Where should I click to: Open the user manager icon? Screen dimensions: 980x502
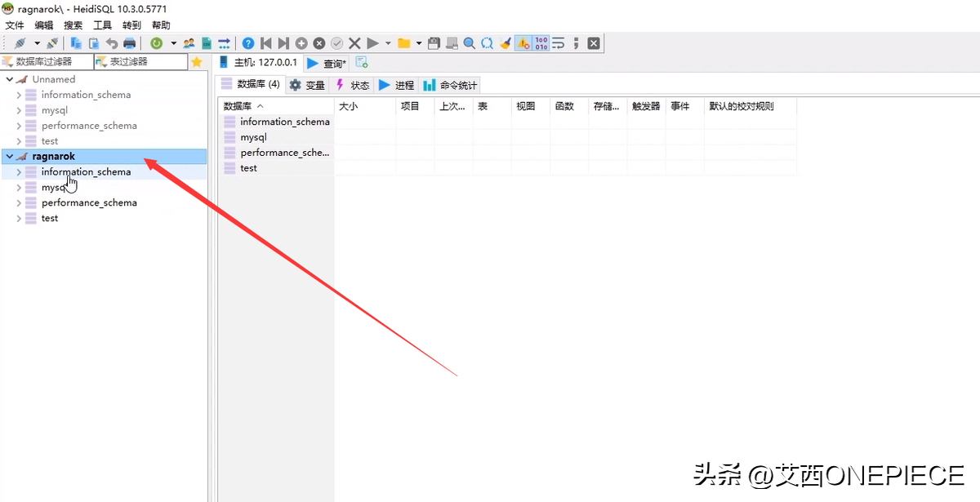189,43
